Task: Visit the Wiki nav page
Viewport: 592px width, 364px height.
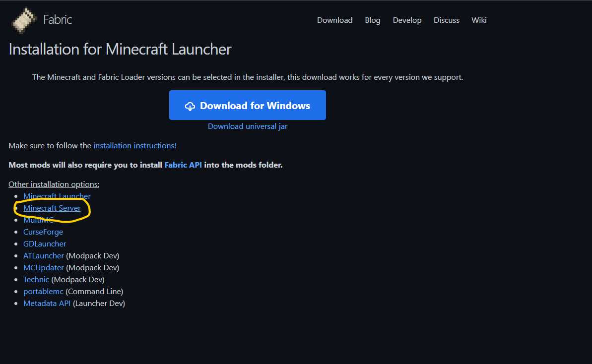Action: pos(479,20)
